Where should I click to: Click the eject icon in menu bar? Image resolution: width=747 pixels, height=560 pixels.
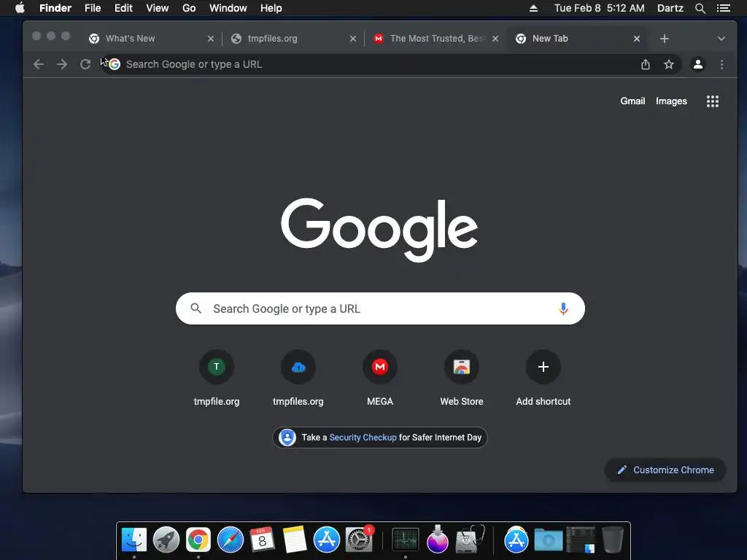(x=533, y=8)
